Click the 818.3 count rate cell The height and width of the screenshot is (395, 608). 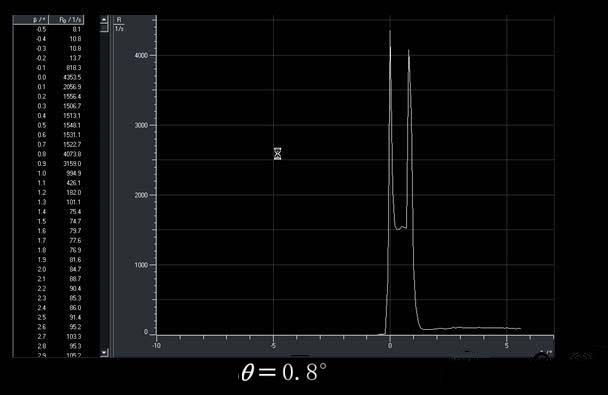pyautogui.click(x=73, y=67)
